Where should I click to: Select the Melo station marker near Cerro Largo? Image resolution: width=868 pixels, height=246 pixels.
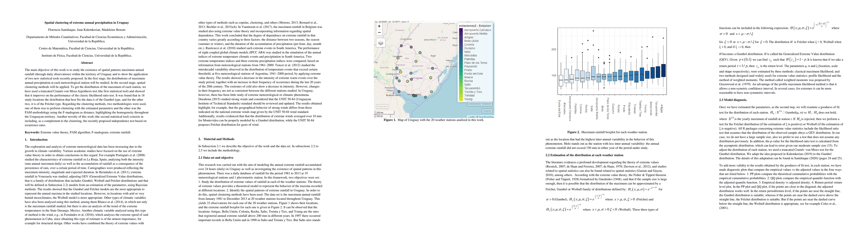(432, 68)
